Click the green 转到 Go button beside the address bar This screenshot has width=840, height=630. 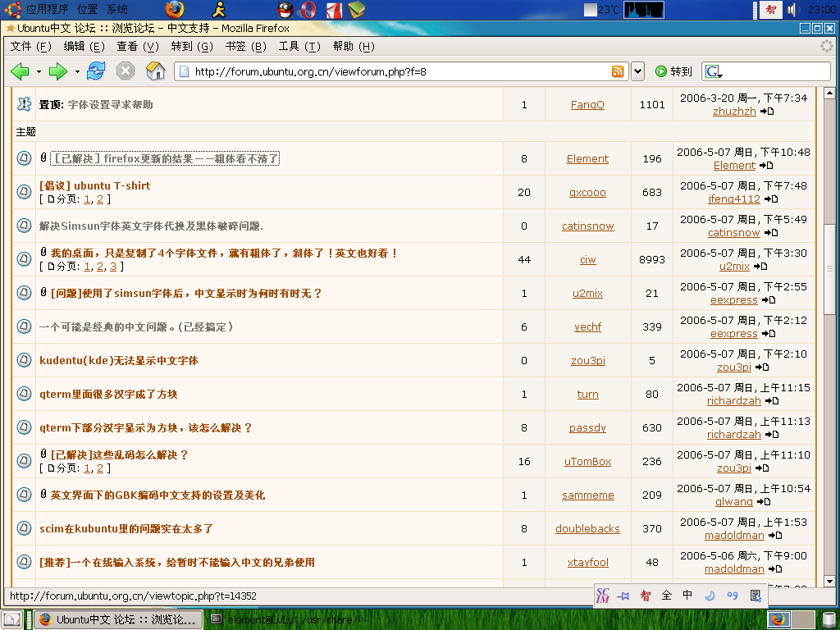pyautogui.click(x=674, y=71)
